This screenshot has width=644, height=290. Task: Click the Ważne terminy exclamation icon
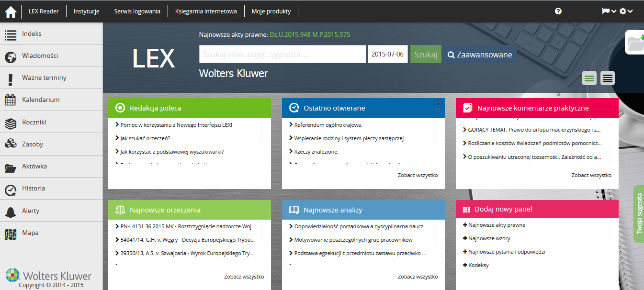click(x=11, y=79)
